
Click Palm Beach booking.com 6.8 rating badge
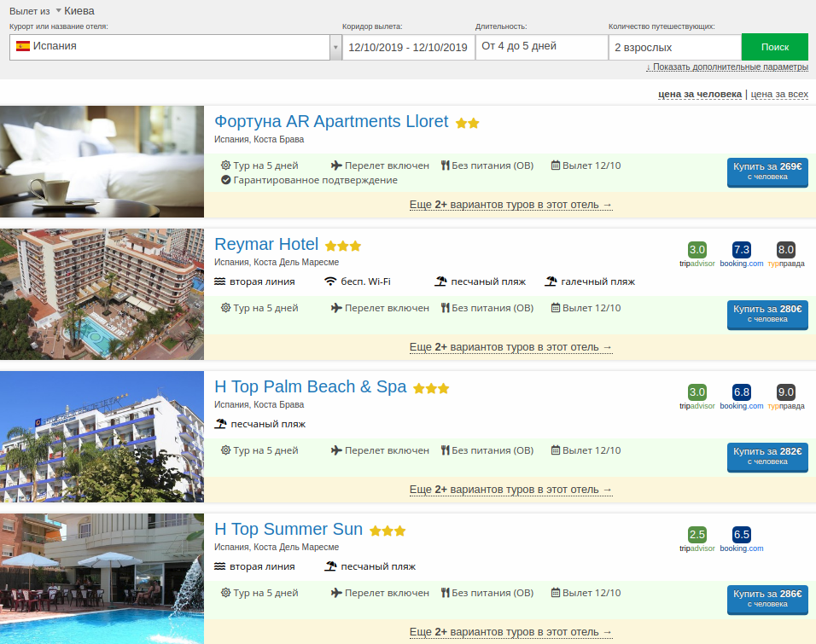pyautogui.click(x=742, y=392)
